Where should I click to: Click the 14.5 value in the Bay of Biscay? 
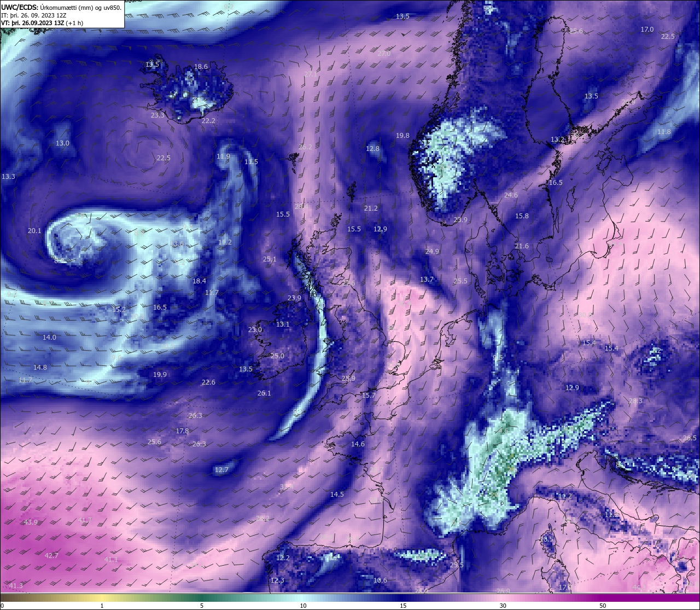pos(337,494)
